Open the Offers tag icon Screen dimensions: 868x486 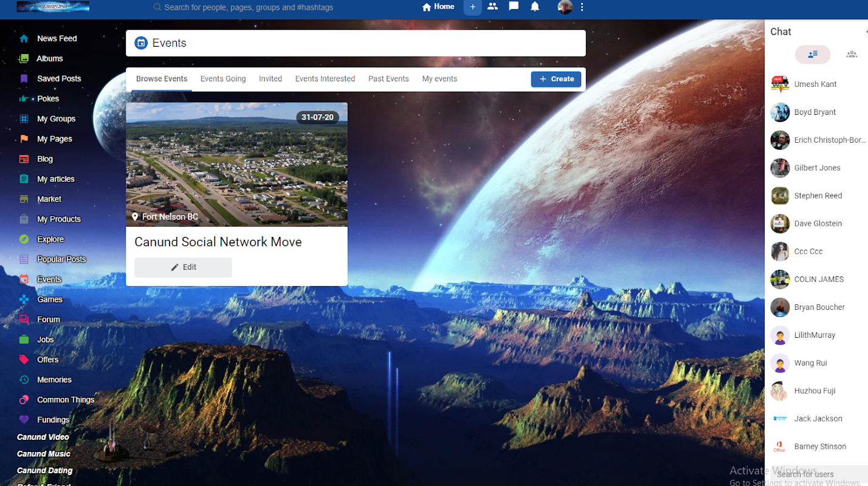click(x=24, y=359)
